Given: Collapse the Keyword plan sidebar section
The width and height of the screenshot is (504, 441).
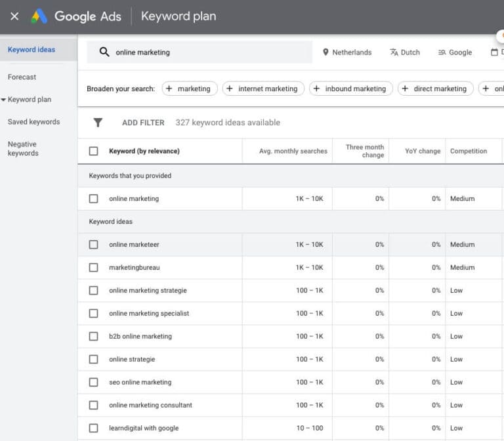Looking at the screenshot, I should 4,100.
